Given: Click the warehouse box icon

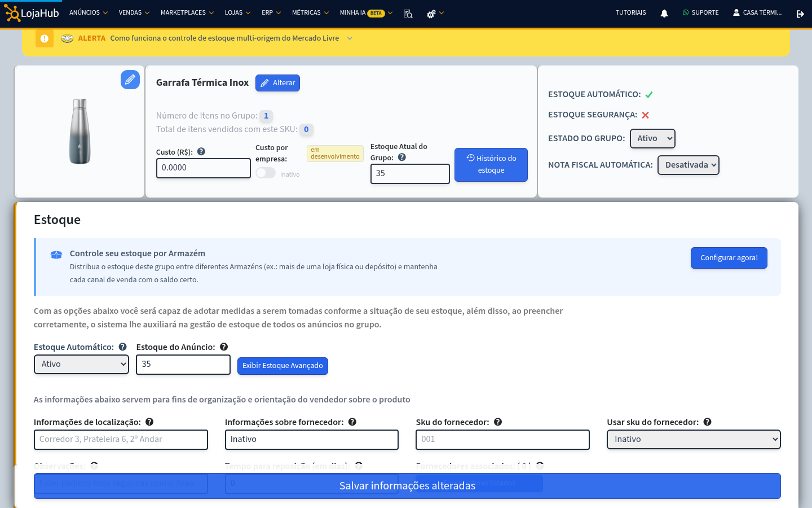Looking at the screenshot, I should (56, 255).
